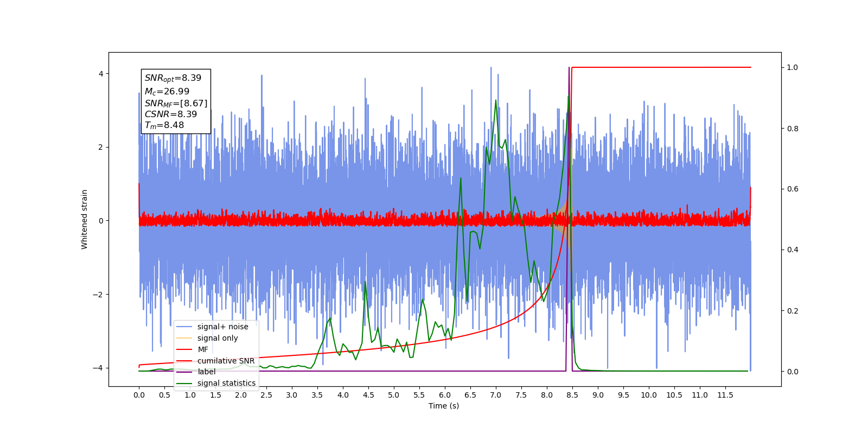Click the 11.5 tick on time axis
The width and height of the screenshot is (868, 434).
click(x=725, y=395)
